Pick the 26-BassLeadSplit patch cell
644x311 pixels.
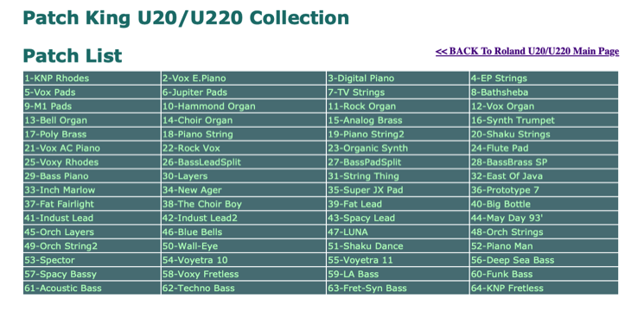point(244,162)
